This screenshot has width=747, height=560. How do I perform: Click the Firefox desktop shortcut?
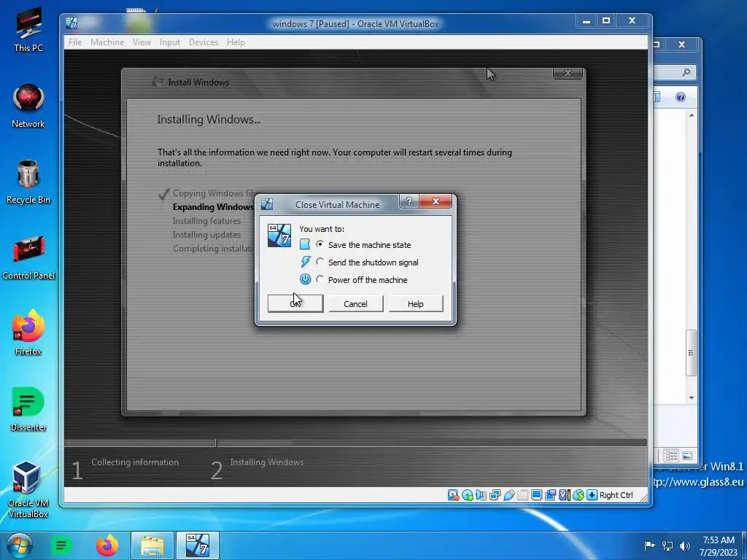tap(28, 332)
